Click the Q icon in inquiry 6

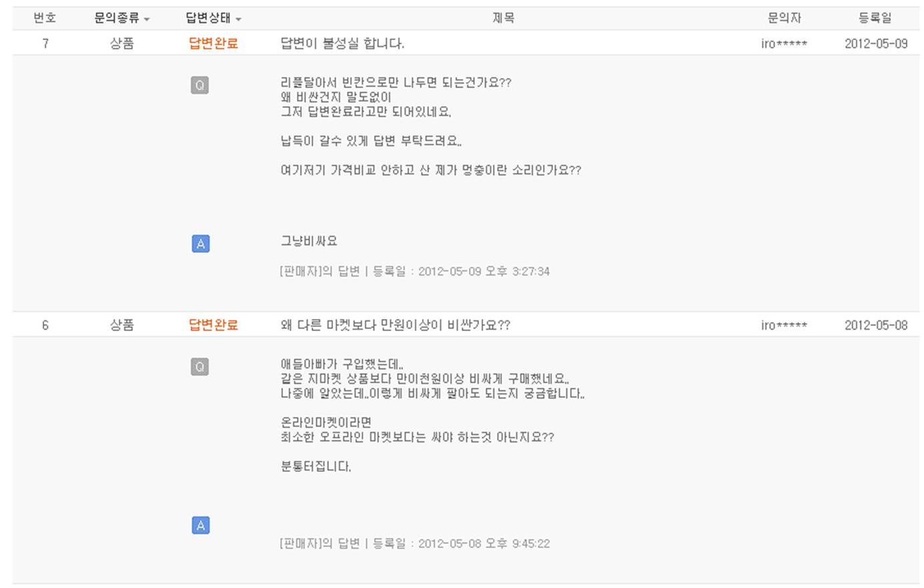click(199, 366)
